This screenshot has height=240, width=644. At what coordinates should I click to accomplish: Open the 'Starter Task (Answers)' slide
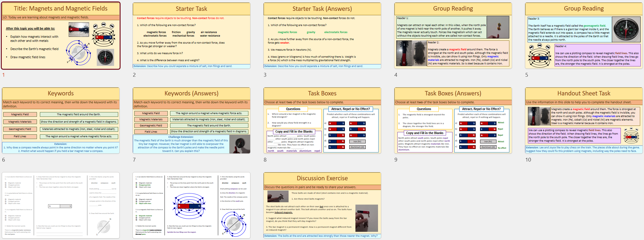[x=322, y=36]
